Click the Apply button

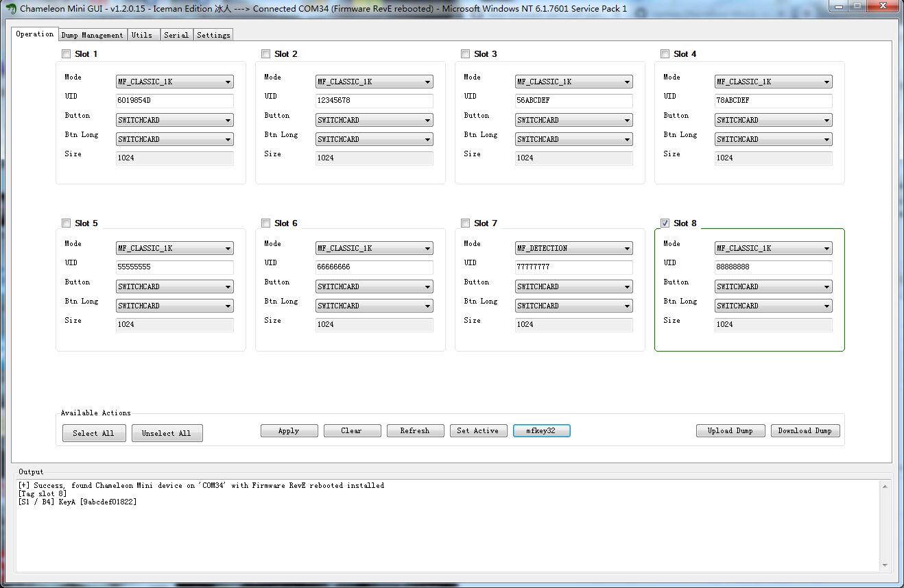[x=289, y=430]
